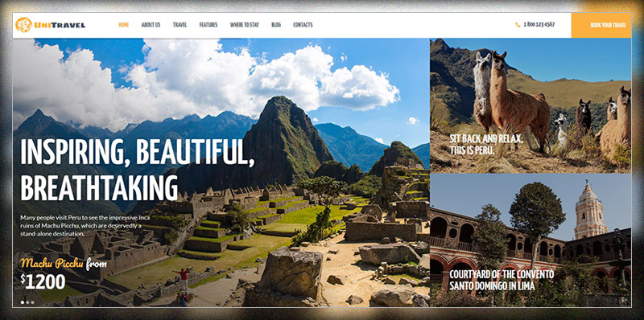Click the phone number 1 800 123 4567
This screenshot has height=320, width=644.
(x=539, y=25)
